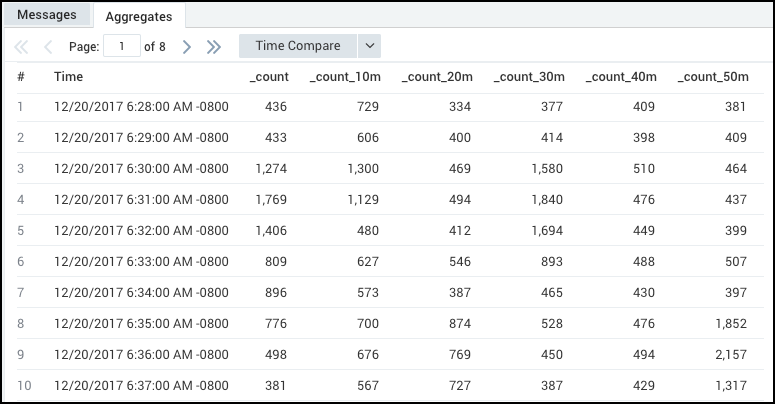Click the 2,157 value in _count_50m
Viewport: 775px width, 404px height.
click(x=729, y=353)
